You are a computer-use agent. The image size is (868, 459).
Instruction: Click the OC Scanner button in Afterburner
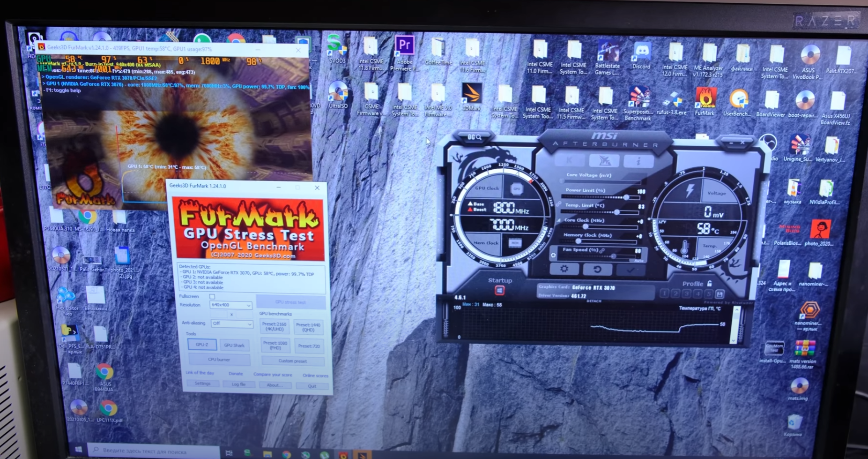(x=474, y=137)
